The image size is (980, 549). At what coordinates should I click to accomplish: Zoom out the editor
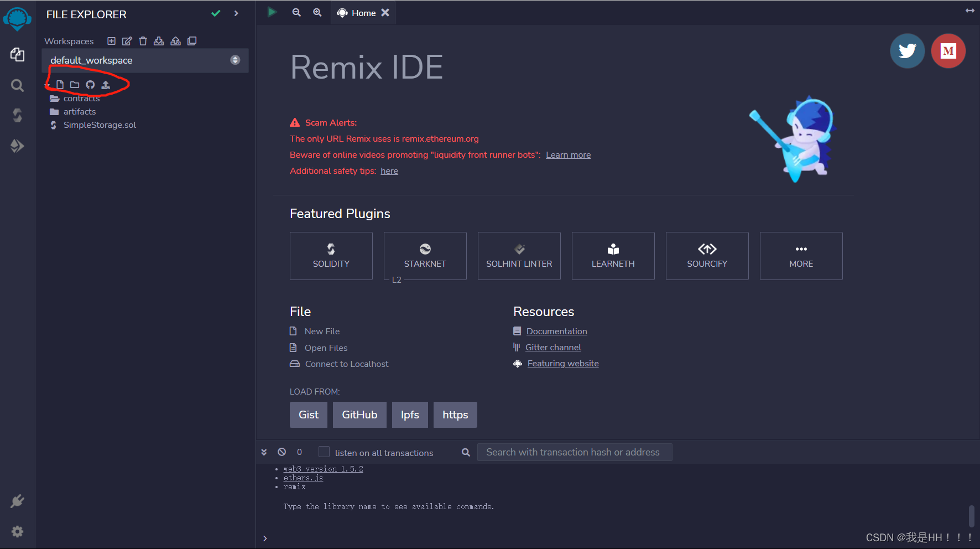pyautogui.click(x=296, y=12)
